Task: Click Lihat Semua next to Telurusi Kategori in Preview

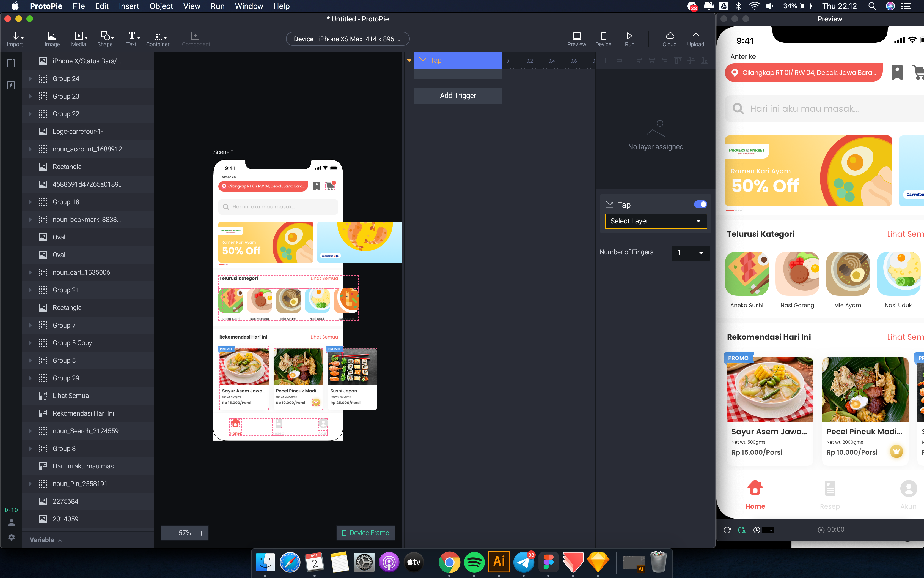Action: coord(905,234)
